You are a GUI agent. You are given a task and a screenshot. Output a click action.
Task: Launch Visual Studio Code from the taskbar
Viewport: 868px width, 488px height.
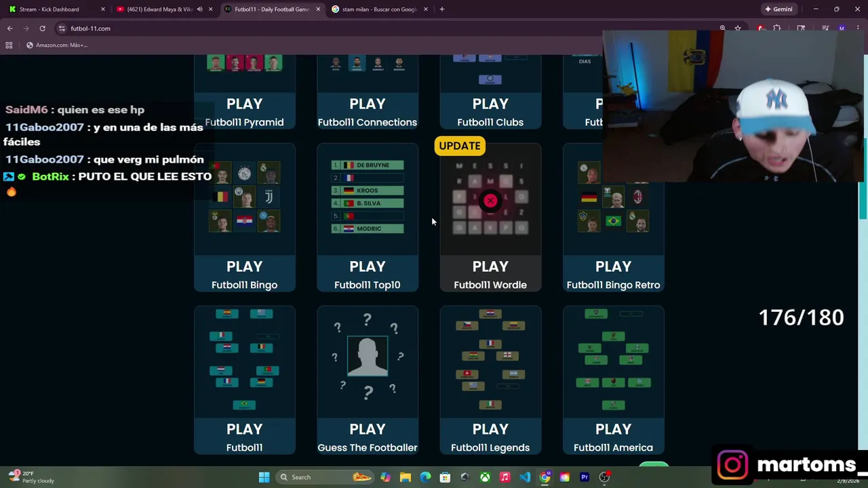point(525,477)
